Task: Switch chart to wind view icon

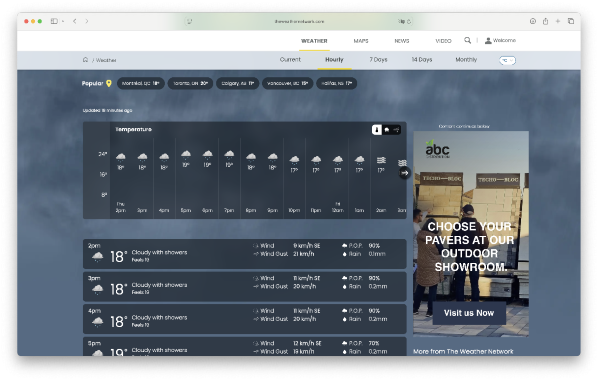Action: [396, 130]
